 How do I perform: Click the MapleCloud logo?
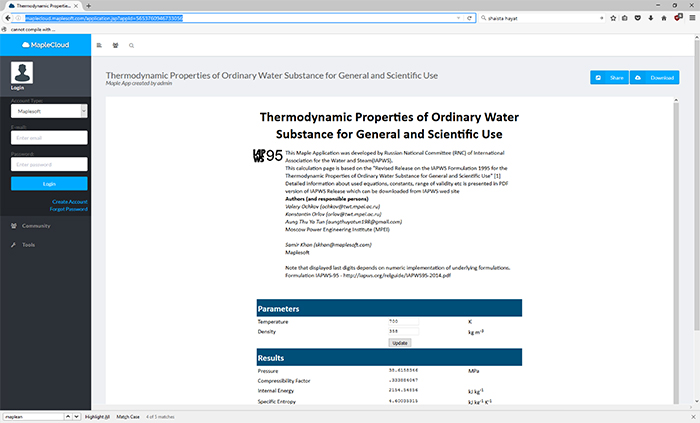47,45
